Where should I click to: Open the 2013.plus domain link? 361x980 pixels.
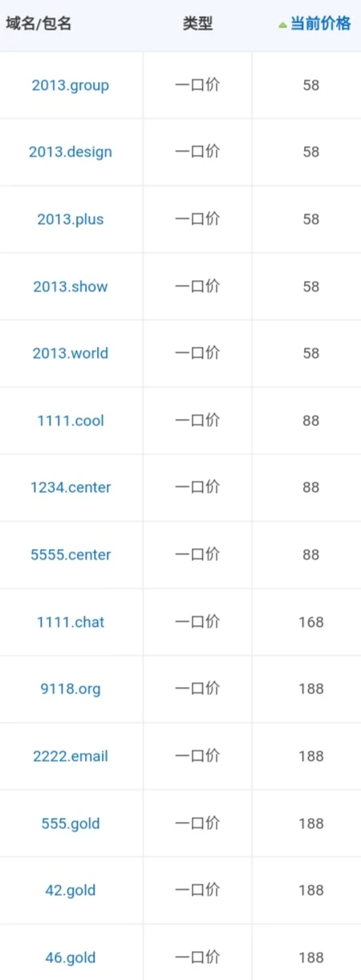click(x=71, y=219)
